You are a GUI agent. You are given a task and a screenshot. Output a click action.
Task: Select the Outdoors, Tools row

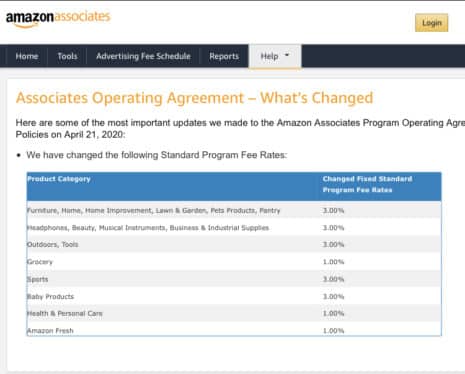pyautogui.click(x=234, y=244)
